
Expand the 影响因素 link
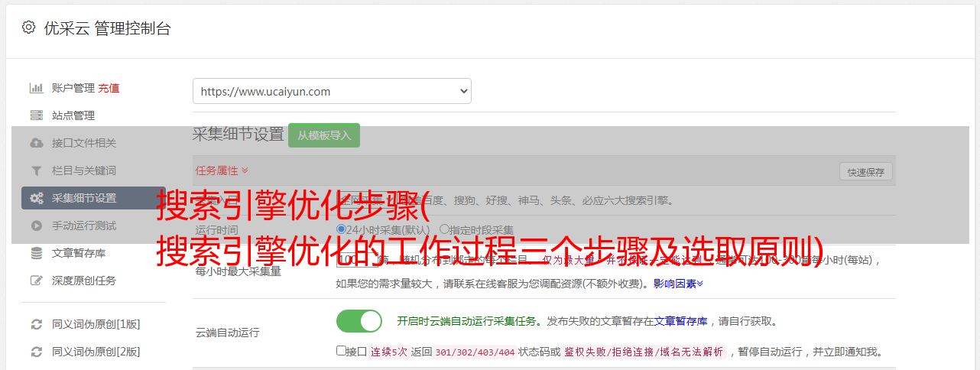point(678,284)
